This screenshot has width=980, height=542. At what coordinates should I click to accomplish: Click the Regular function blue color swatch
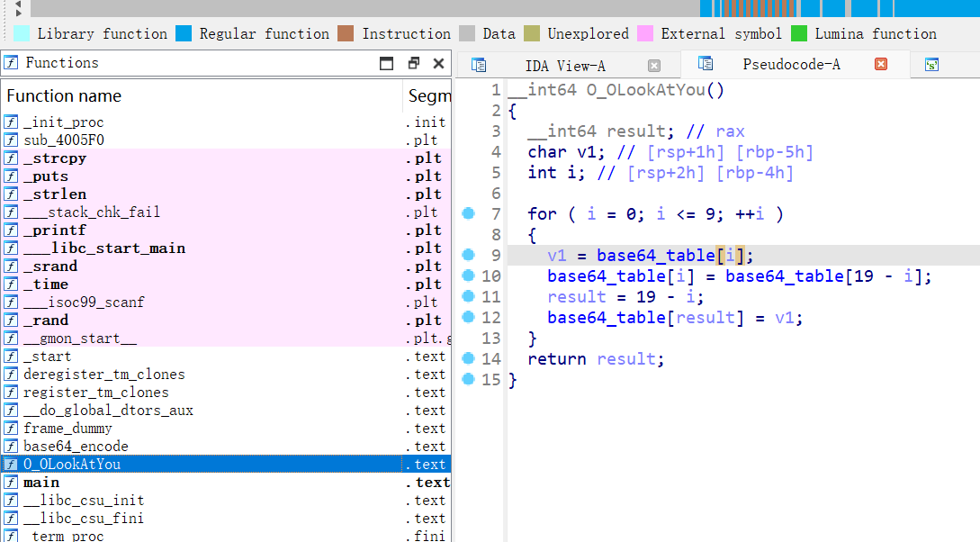tap(184, 34)
